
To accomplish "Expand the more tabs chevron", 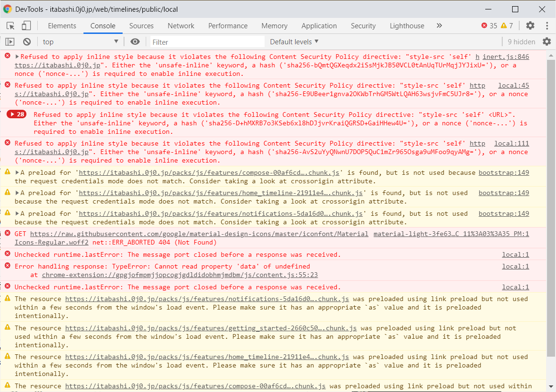I will click(x=439, y=26).
